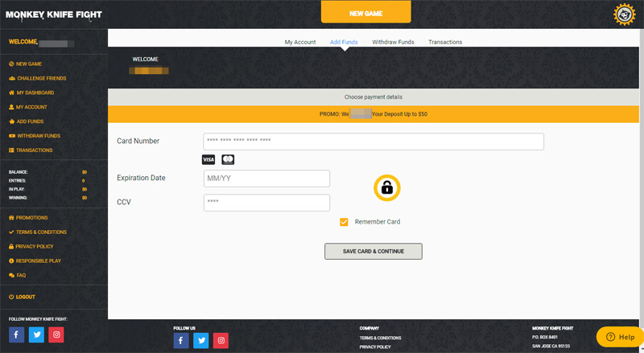Open footer Privacy Policy link
This screenshot has width=644, height=353.
pyautogui.click(x=375, y=347)
